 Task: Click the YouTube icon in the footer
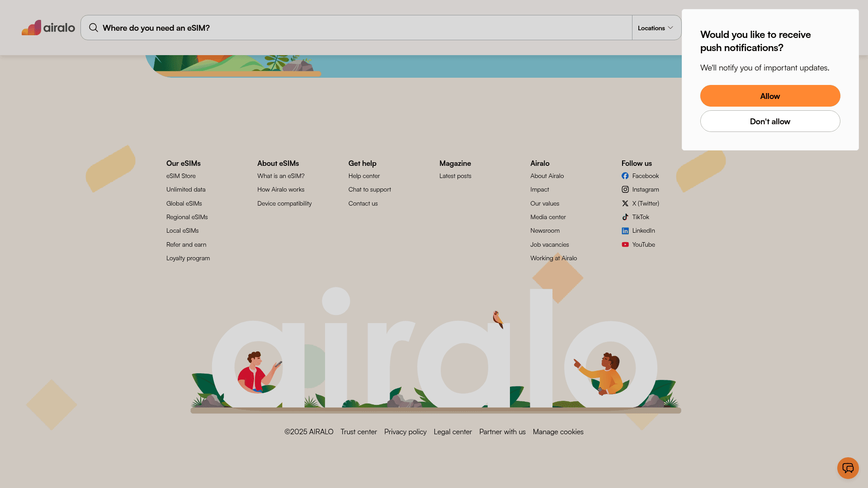pyautogui.click(x=626, y=244)
